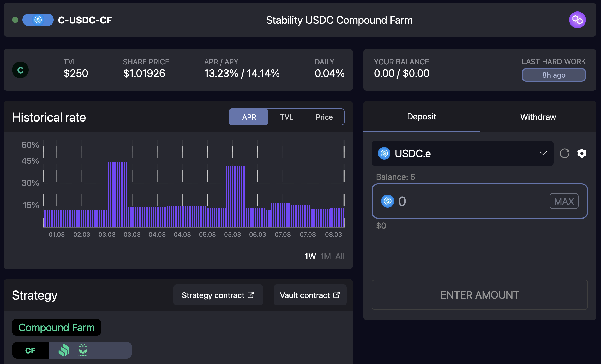Select the All time range
This screenshot has width=601, height=364.
click(x=340, y=256)
